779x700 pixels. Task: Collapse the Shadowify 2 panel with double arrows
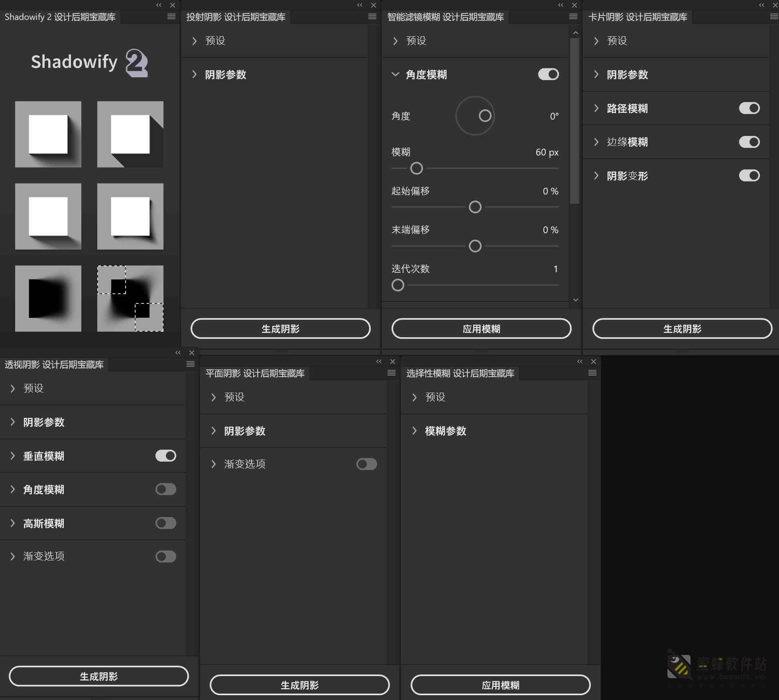coord(159,5)
